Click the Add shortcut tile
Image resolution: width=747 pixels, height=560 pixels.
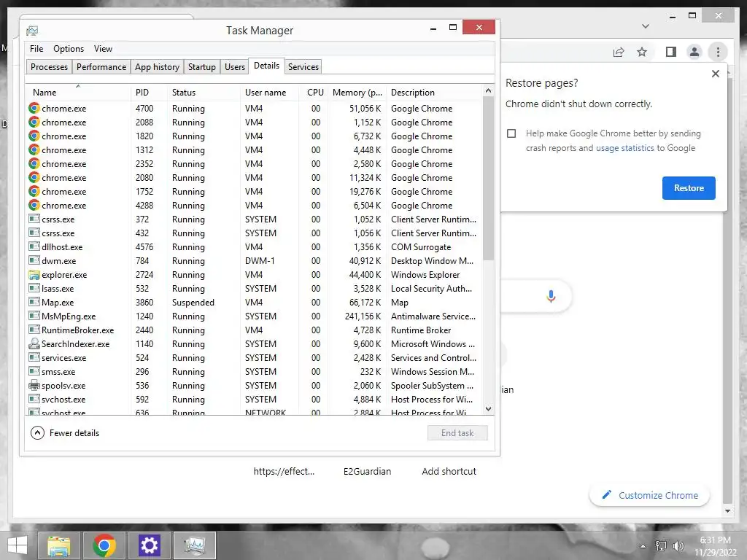coord(449,471)
